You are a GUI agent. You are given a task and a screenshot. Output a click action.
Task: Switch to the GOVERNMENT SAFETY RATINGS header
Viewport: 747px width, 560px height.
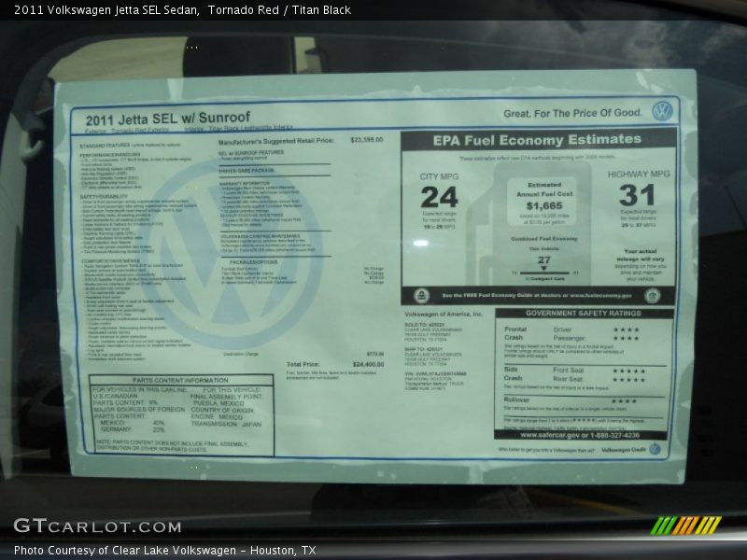583,313
